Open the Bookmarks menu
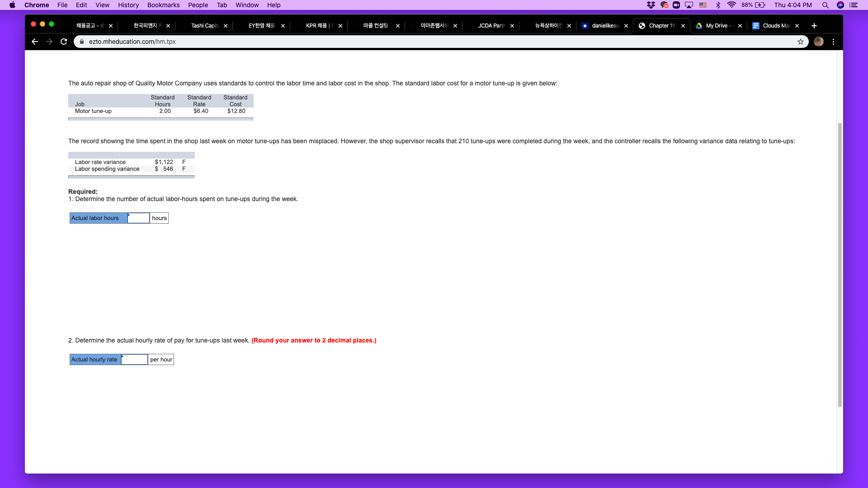The width and height of the screenshot is (868, 488). [x=163, y=5]
